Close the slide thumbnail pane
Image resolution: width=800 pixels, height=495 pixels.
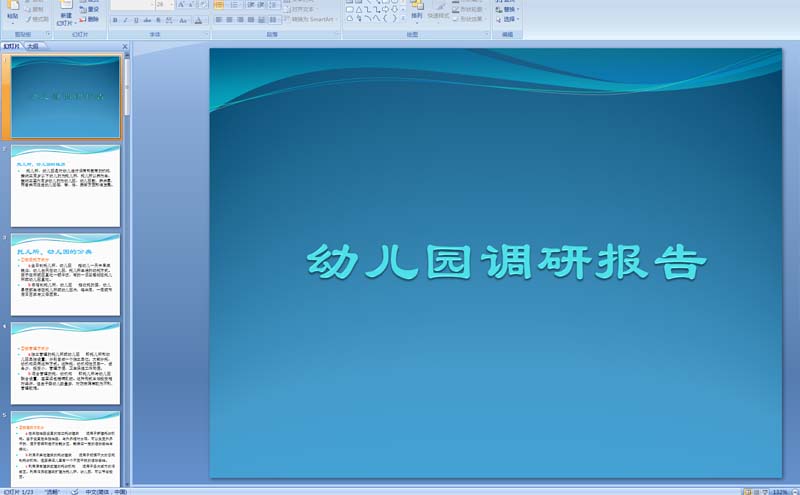pyautogui.click(x=125, y=46)
